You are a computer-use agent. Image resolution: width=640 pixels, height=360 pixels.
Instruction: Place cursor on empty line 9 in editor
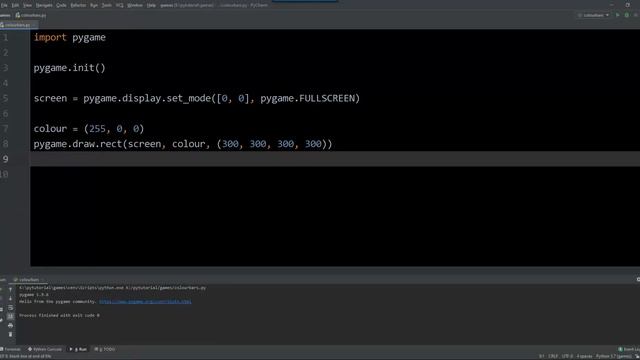[335, 159]
